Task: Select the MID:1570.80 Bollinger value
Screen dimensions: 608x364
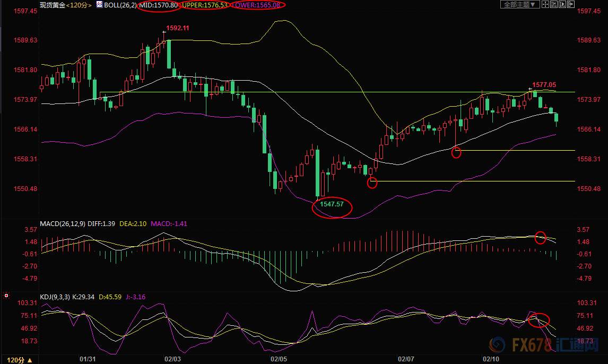Action: click(x=158, y=5)
